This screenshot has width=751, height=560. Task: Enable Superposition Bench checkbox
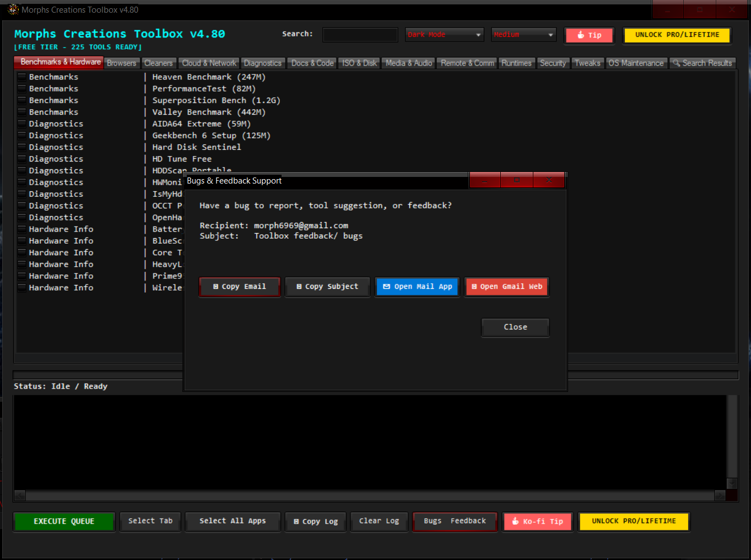[x=22, y=100]
